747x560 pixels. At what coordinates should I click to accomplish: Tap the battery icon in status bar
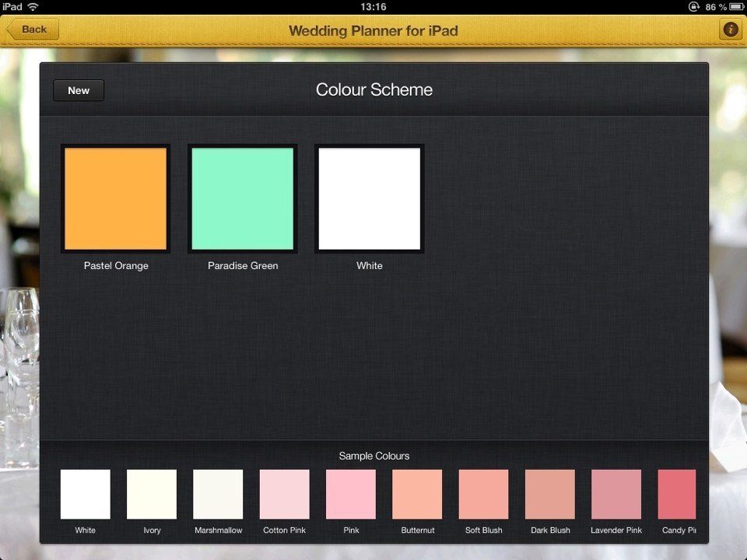tap(736, 6)
